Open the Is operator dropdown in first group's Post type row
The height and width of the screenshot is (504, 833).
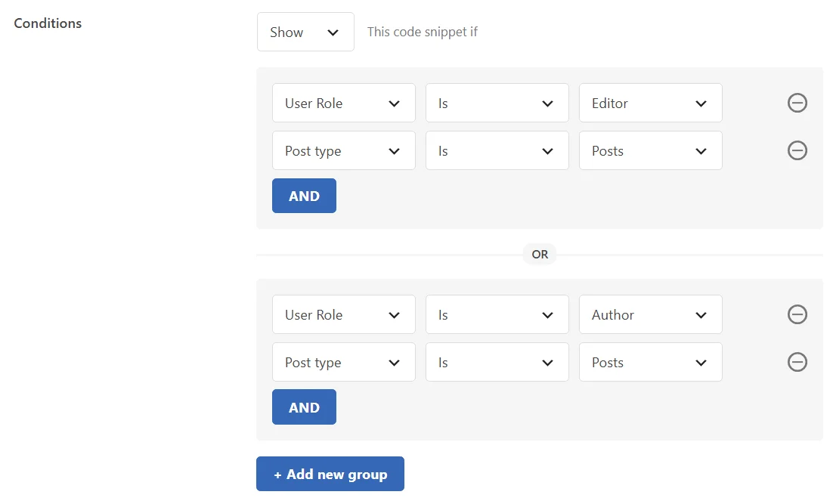coord(497,151)
